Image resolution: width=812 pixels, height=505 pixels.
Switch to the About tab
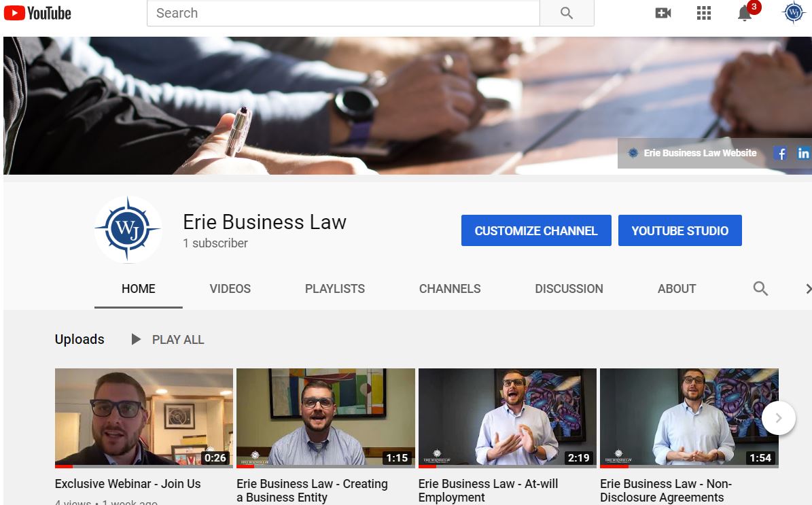(676, 288)
